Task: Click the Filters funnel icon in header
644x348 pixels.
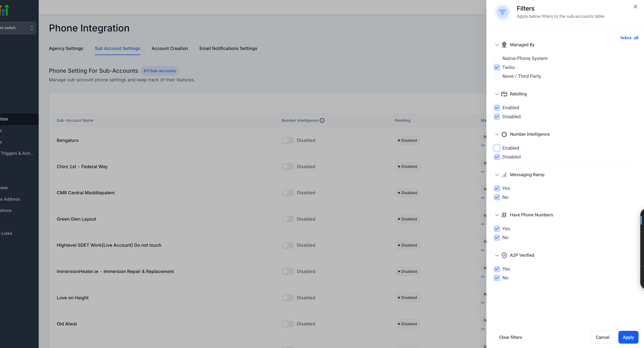Action: click(x=502, y=12)
